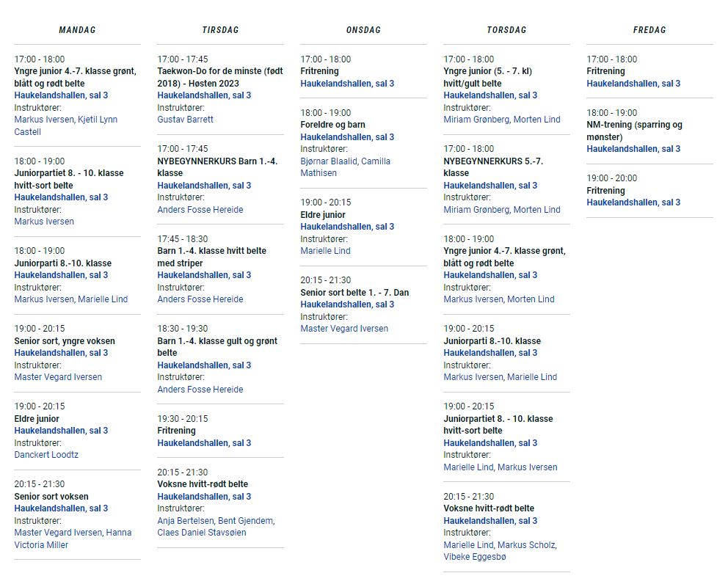This screenshot has width=728, height=584.
Task: Select 'Senior sort belte 1. - 7. Dan' title
Action: pos(354,293)
